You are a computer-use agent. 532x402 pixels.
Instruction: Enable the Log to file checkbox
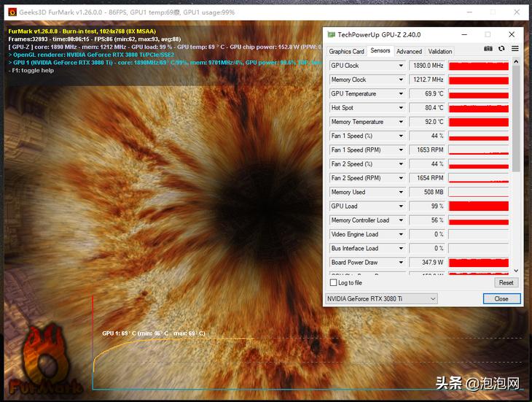coord(334,282)
